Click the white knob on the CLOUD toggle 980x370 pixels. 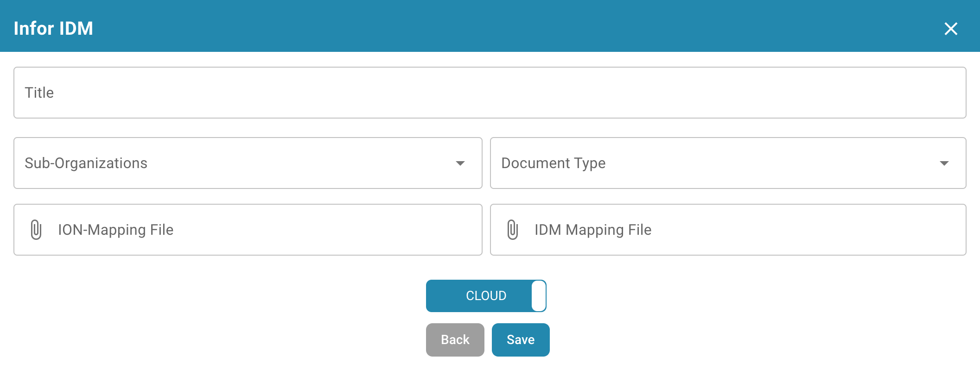tap(538, 296)
